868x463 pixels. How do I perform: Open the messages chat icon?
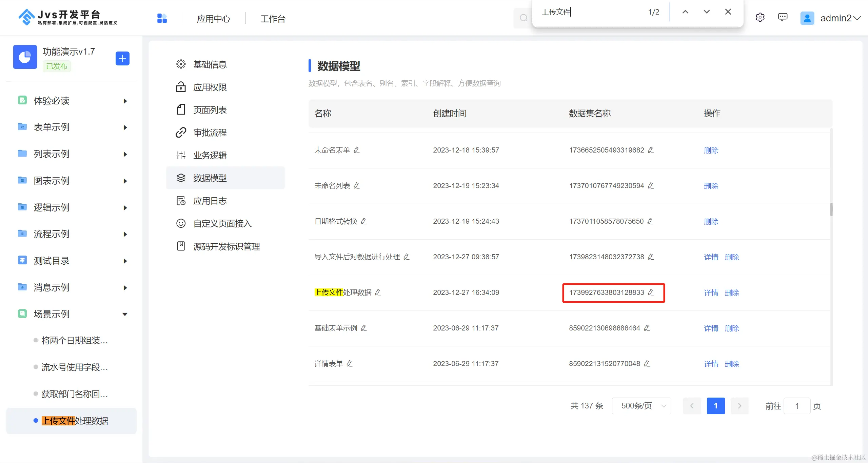(783, 18)
